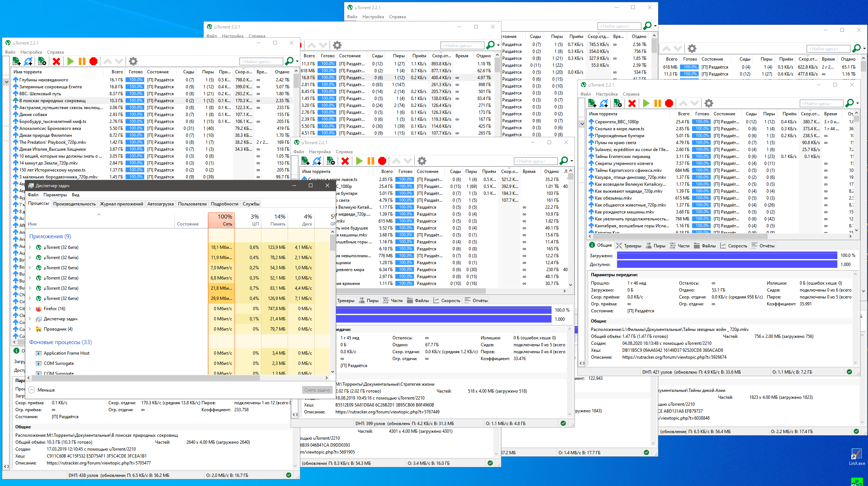Open gear Settings icon in leftmost µTorrent window
Screen dimensions: 868x486
(x=133, y=61)
